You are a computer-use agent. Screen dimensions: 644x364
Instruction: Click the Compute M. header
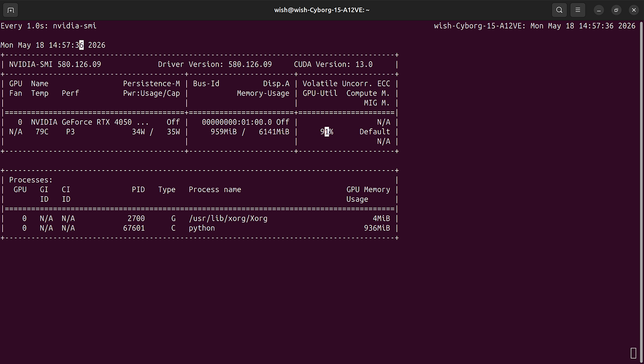pos(368,93)
